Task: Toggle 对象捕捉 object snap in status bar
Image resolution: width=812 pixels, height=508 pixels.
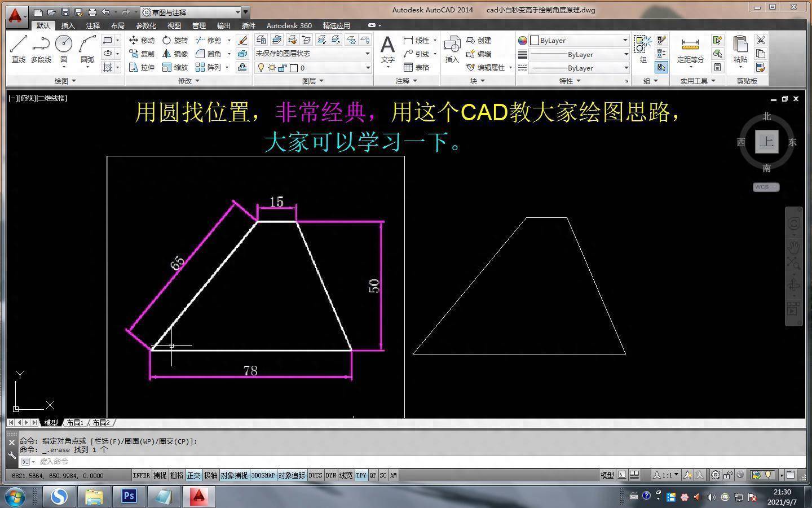Action: click(x=234, y=475)
